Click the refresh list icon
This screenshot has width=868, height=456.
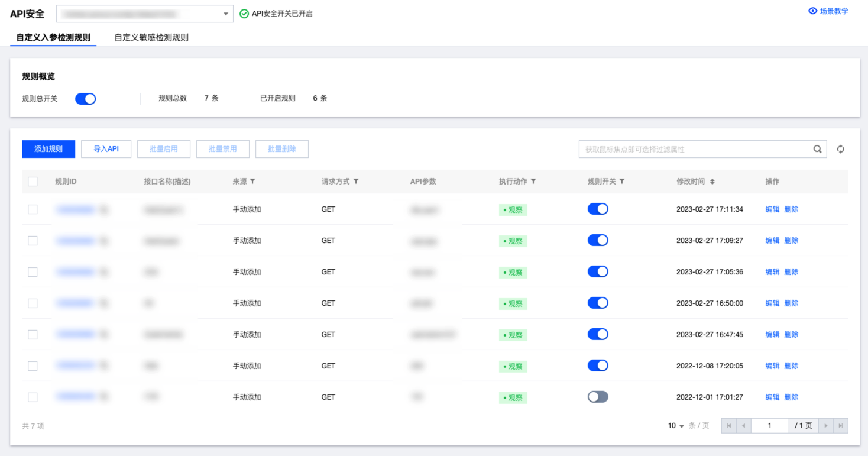click(x=840, y=149)
